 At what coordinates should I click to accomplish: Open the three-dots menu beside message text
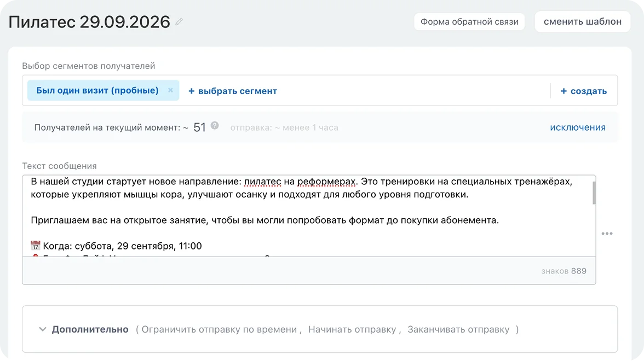(607, 234)
